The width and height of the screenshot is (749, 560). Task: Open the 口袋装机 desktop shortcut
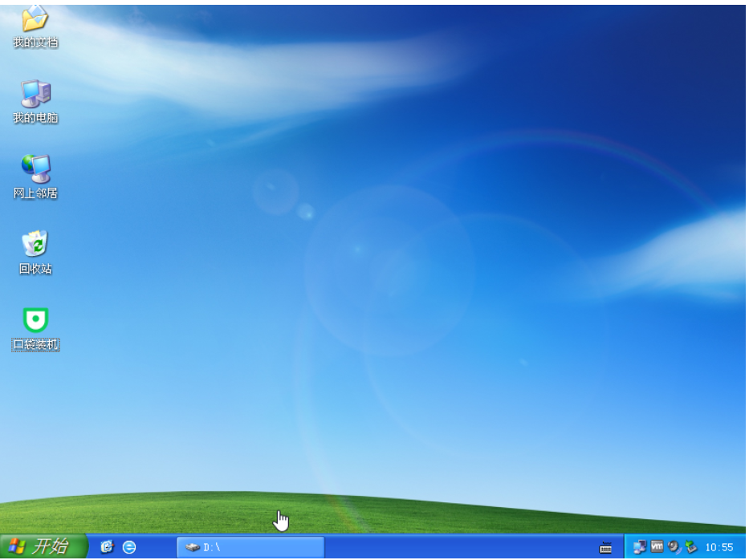click(x=35, y=321)
